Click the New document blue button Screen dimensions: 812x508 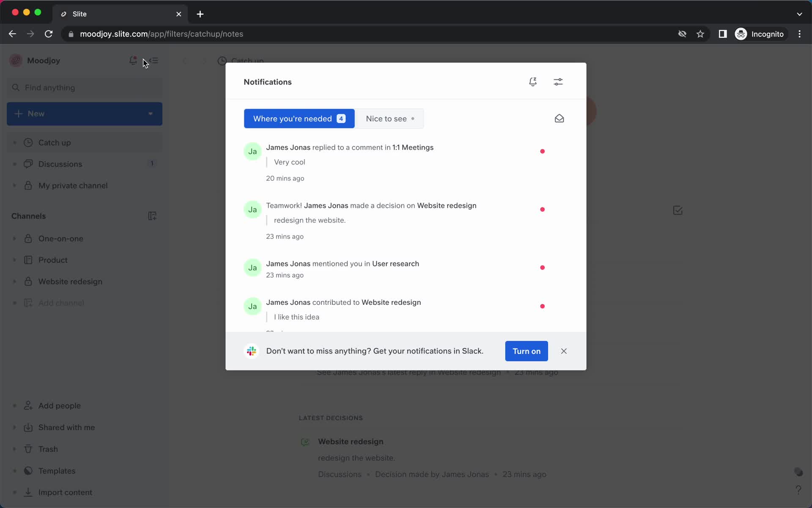coord(85,113)
